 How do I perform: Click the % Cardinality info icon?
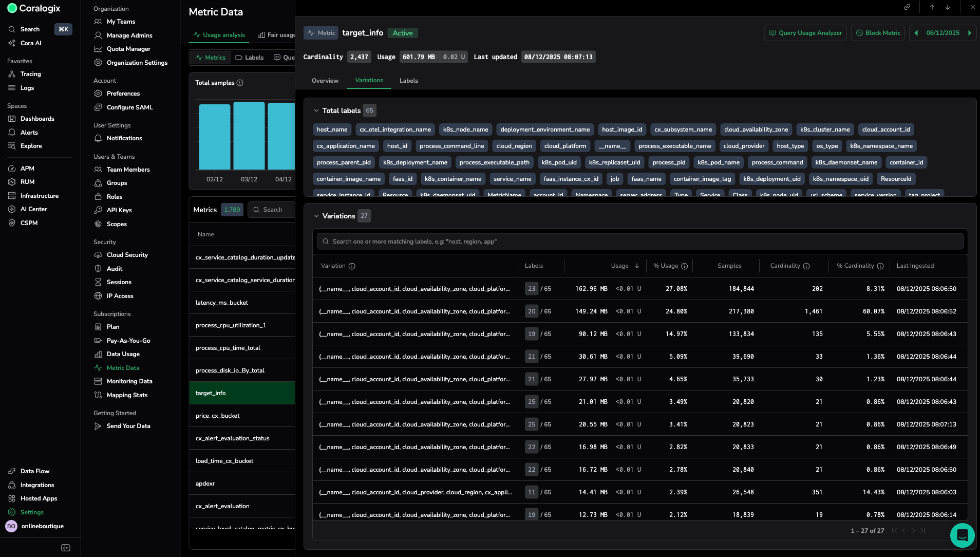click(880, 266)
